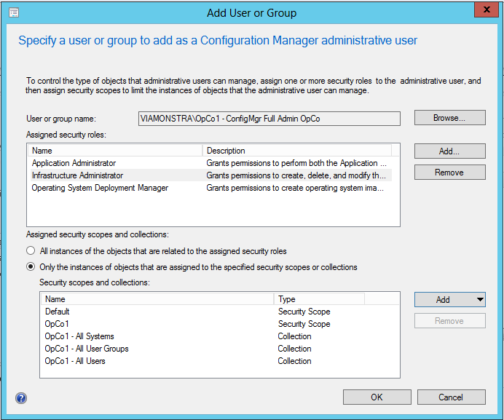Click the disabled Remove button for scopes
The image size is (504, 420).
[449, 321]
